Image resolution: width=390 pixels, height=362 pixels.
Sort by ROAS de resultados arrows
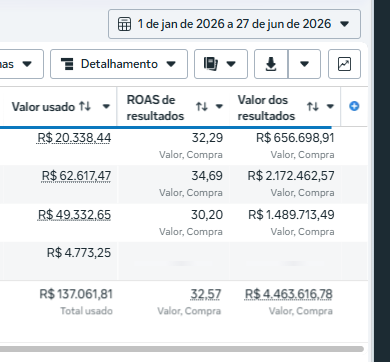[202, 107]
